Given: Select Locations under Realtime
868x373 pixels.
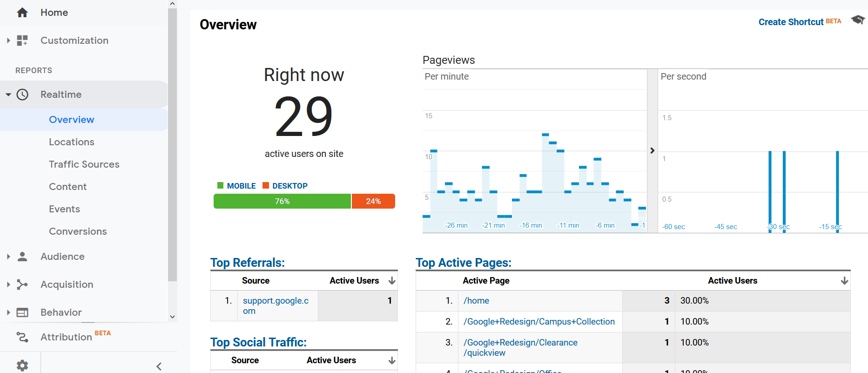Looking at the screenshot, I should [x=72, y=142].
